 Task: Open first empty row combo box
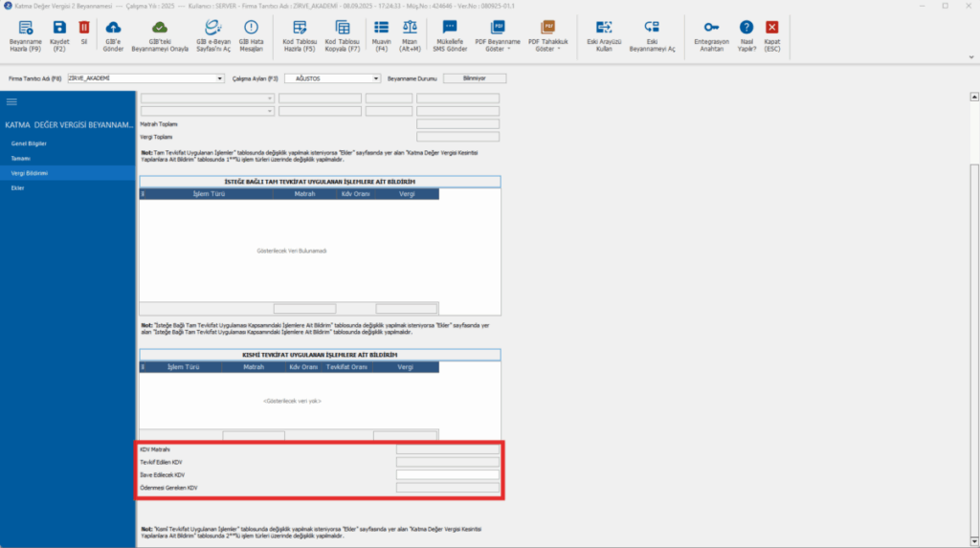[x=207, y=99]
